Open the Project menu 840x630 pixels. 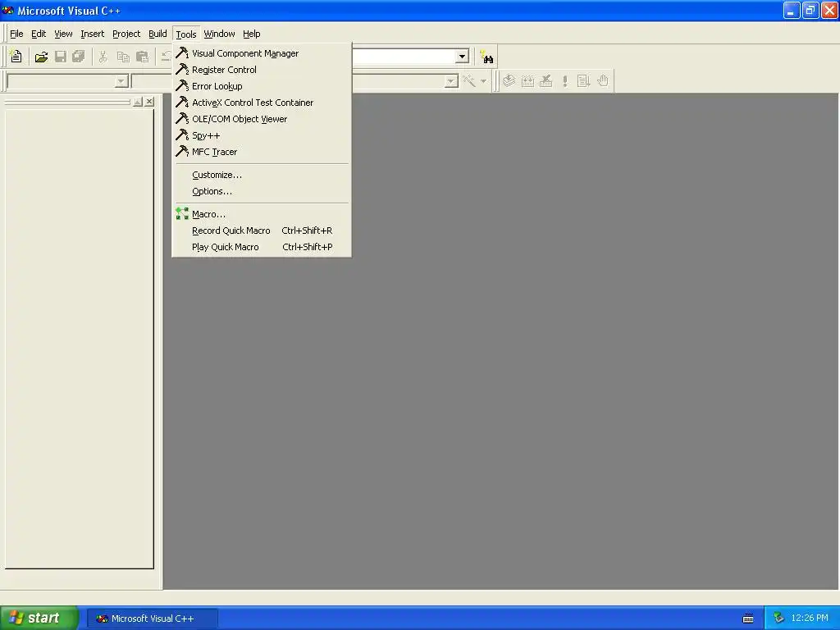[x=126, y=34]
